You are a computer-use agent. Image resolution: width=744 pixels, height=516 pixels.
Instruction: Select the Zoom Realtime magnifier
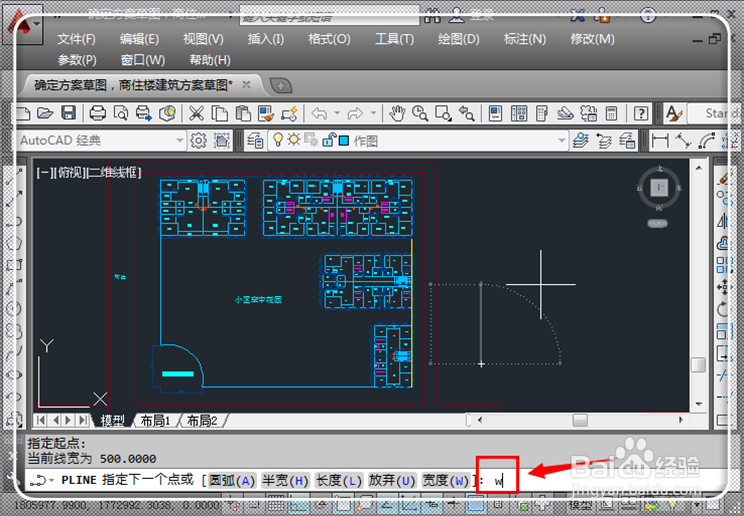[420, 113]
